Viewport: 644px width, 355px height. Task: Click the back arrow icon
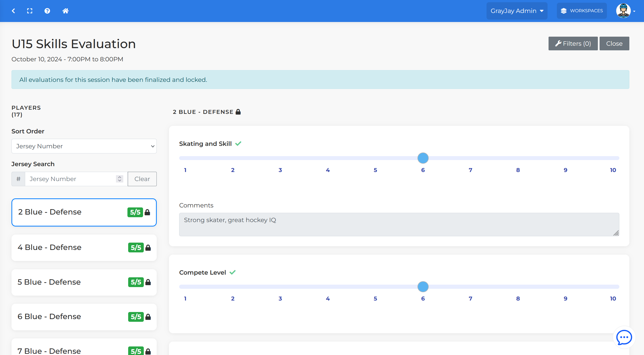(13, 11)
